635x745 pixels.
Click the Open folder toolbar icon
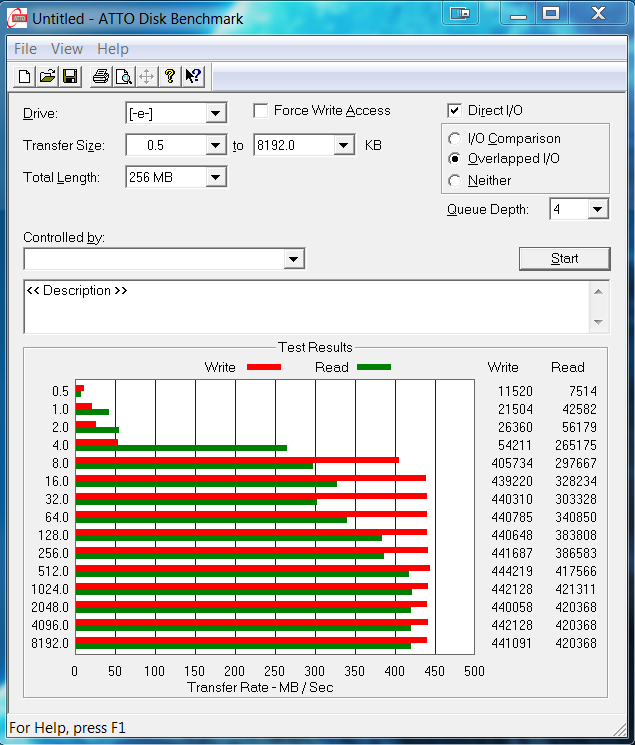tap(46, 76)
